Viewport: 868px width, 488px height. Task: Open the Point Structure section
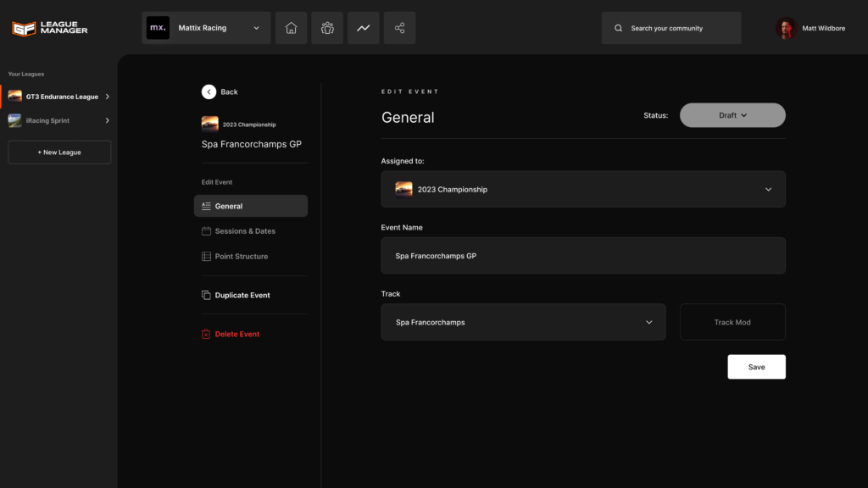(241, 257)
